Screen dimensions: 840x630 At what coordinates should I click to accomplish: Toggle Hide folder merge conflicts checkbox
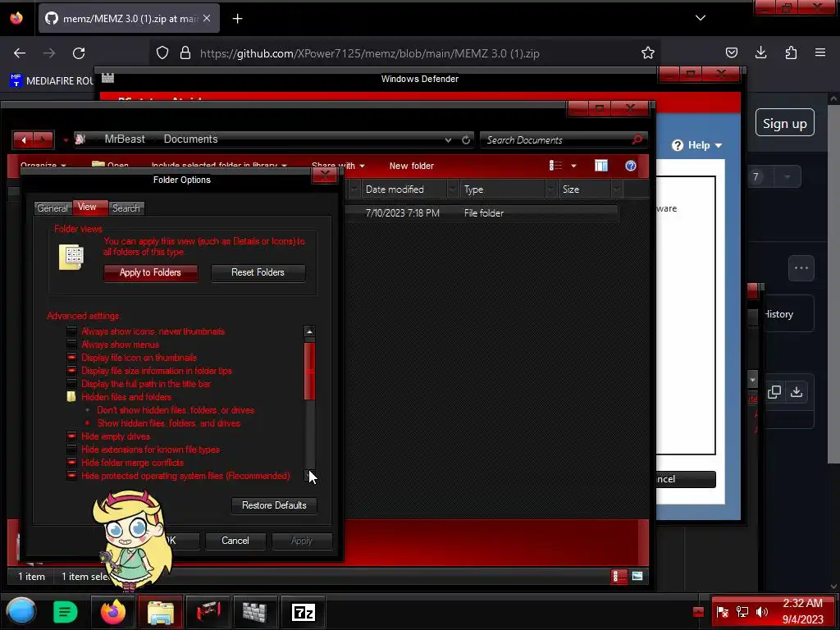(71, 463)
